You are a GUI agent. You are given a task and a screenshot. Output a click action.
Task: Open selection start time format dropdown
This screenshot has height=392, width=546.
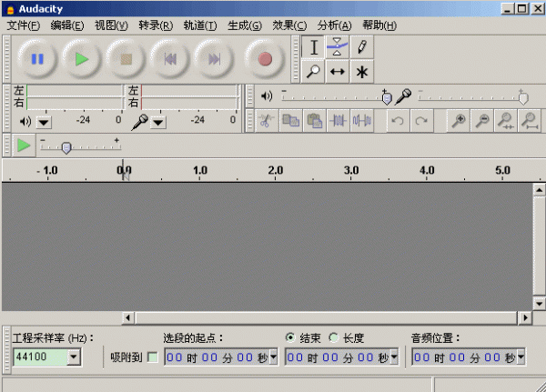point(273,357)
